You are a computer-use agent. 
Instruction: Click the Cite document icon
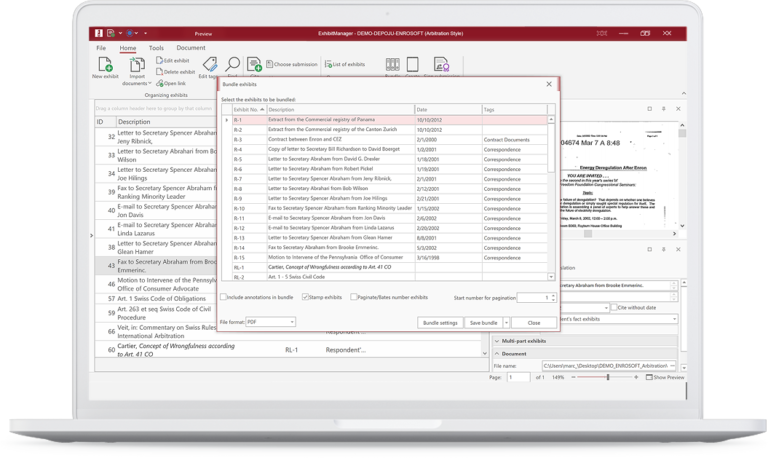(x=254, y=64)
